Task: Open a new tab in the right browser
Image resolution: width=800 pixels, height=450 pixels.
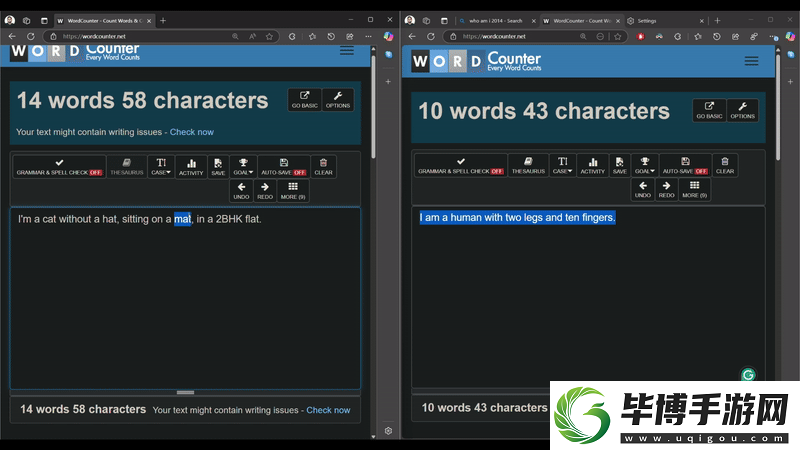Action: (x=717, y=20)
